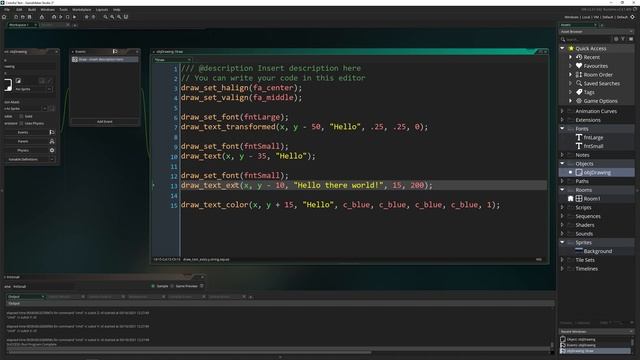Expand the Animation Curves folder
The height and width of the screenshot is (360, 640).
pyautogui.click(x=562, y=111)
